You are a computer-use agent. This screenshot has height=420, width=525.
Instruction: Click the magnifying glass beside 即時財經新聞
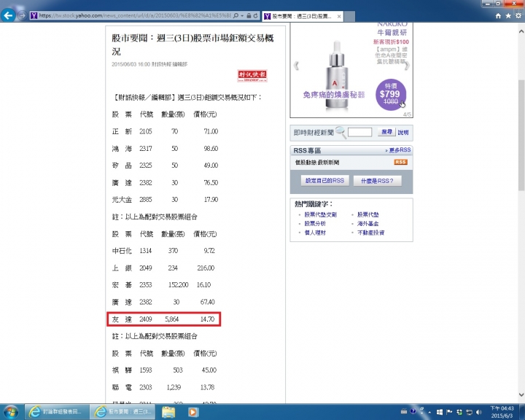pyautogui.click(x=341, y=132)
